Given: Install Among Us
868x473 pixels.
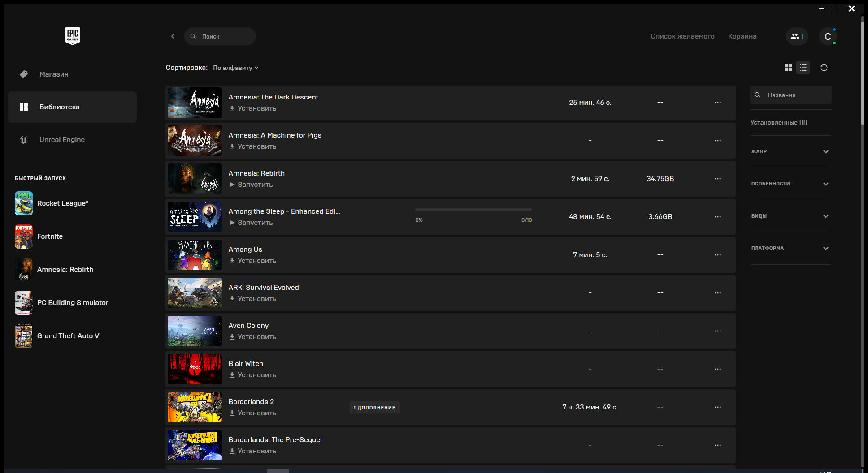Looking at the screenshot, I should 253,261.
